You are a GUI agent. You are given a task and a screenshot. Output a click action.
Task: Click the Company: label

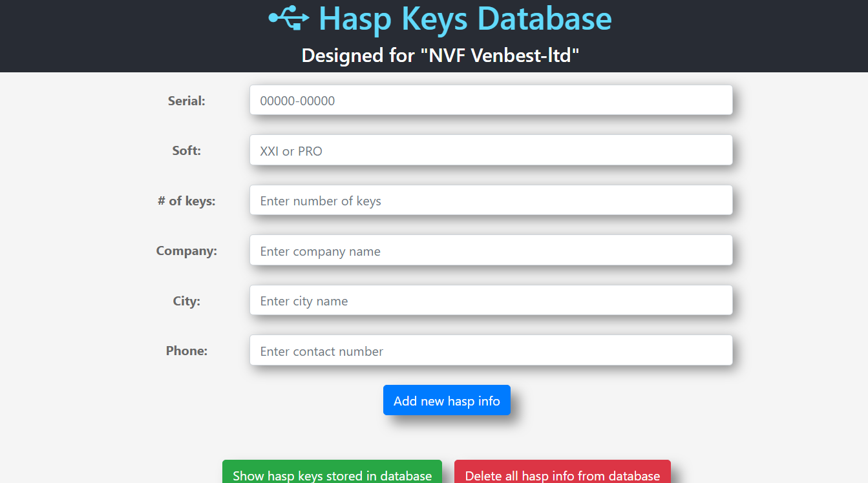coord(187,251)
